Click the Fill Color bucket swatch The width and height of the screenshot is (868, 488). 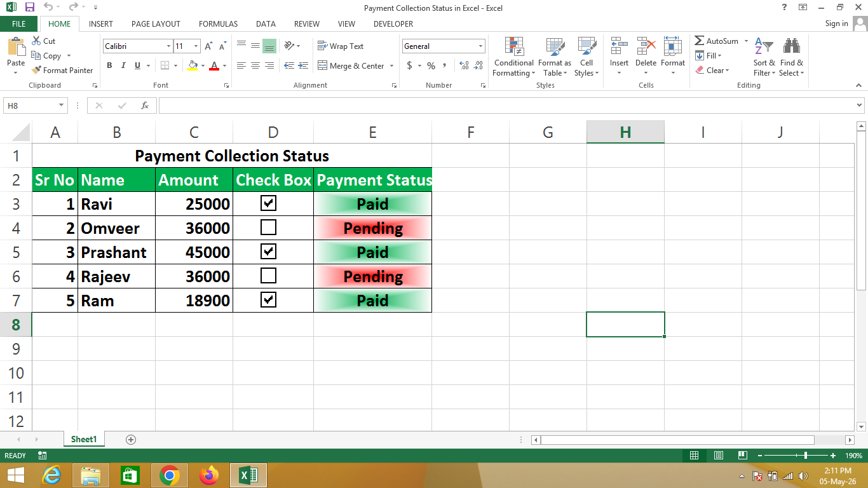pos(193,65)
